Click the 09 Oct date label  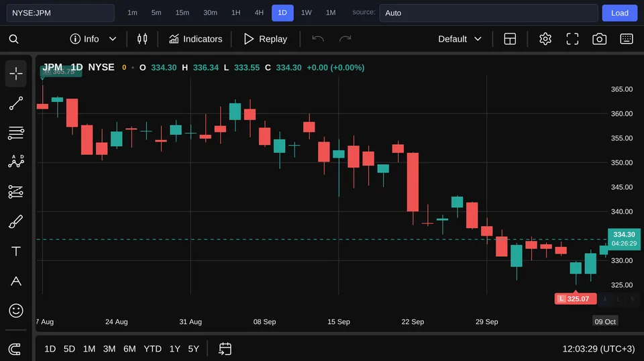tap(605, 321)
